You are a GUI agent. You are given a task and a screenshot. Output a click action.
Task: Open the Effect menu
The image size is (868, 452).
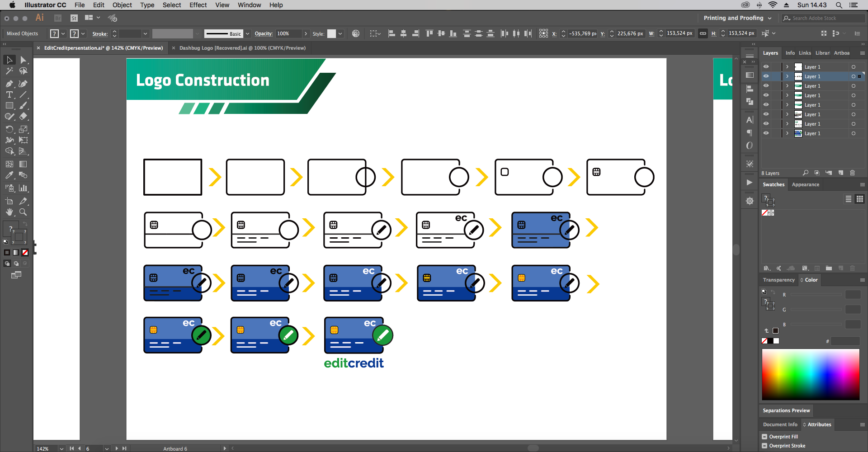tap(198, 5)
